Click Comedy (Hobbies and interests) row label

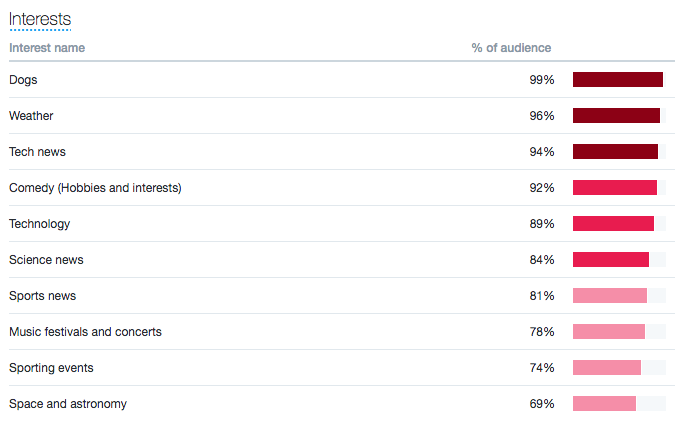pos(95,188)
